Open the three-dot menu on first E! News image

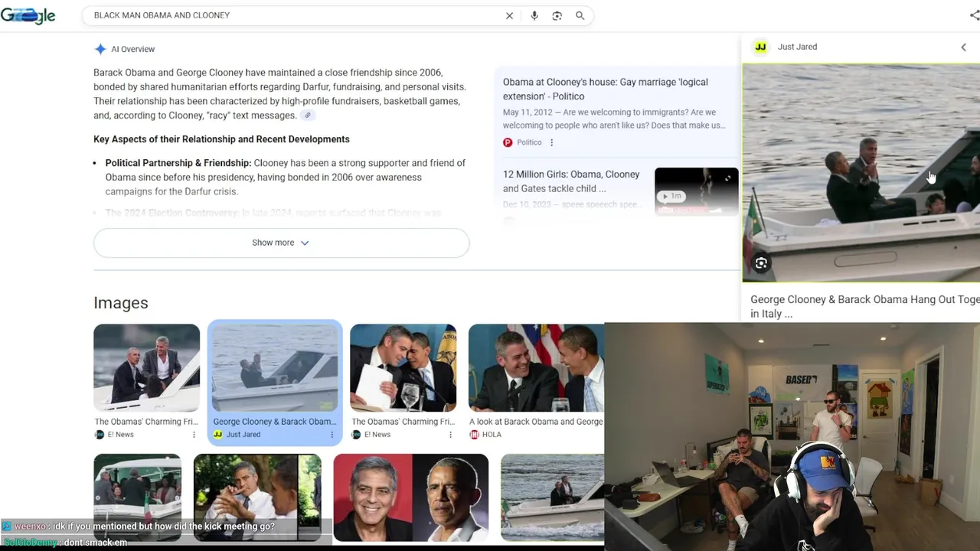click(x=194, y=435)
